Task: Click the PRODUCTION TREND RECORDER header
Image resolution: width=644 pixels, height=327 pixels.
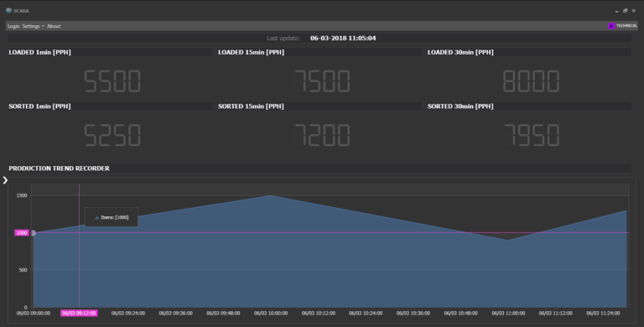Action: [x=60, y=169]
